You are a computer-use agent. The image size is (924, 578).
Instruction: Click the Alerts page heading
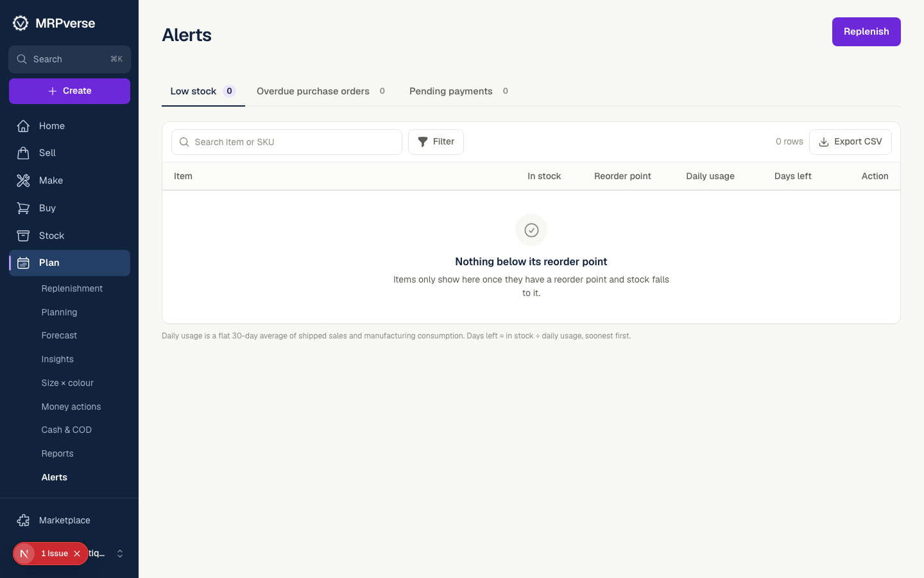tap(187, 35)
